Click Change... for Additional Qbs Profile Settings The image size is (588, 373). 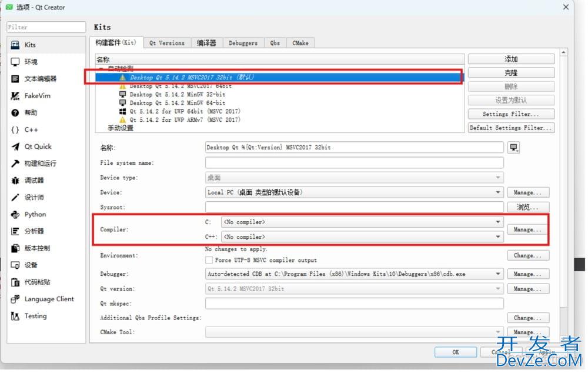tap(528, 318)
